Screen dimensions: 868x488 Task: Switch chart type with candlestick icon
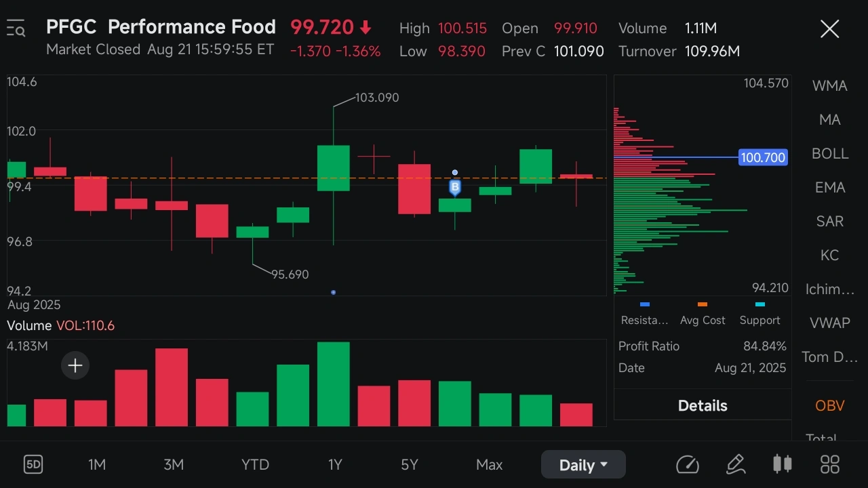click(783, 464)
